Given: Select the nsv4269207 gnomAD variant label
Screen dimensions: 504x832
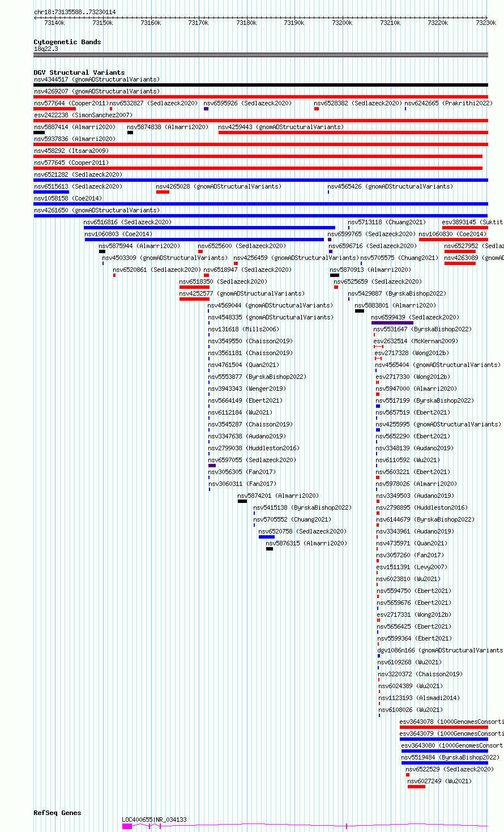Looking at the screenshot, I should pyautogui.click(x=96, y=92).
